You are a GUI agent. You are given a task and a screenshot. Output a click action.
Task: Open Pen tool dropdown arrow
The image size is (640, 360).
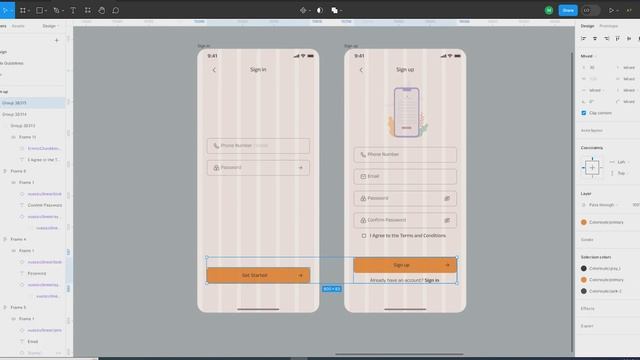(x=62, y=11)
